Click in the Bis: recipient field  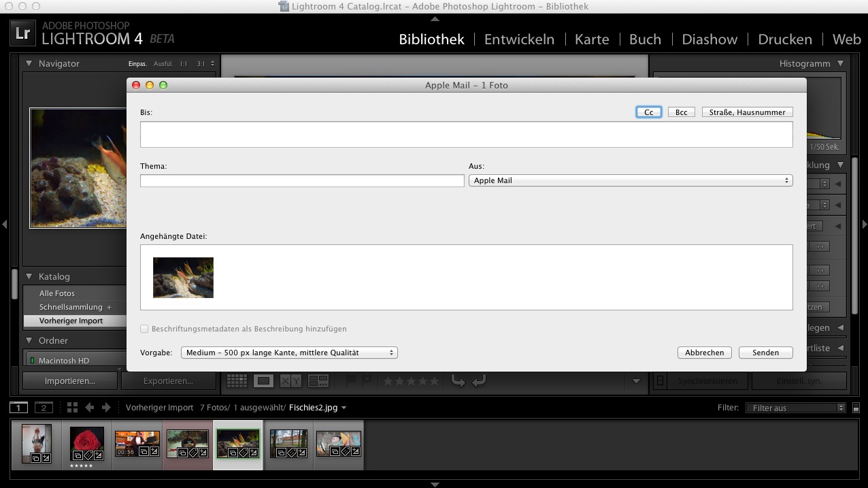467,135
